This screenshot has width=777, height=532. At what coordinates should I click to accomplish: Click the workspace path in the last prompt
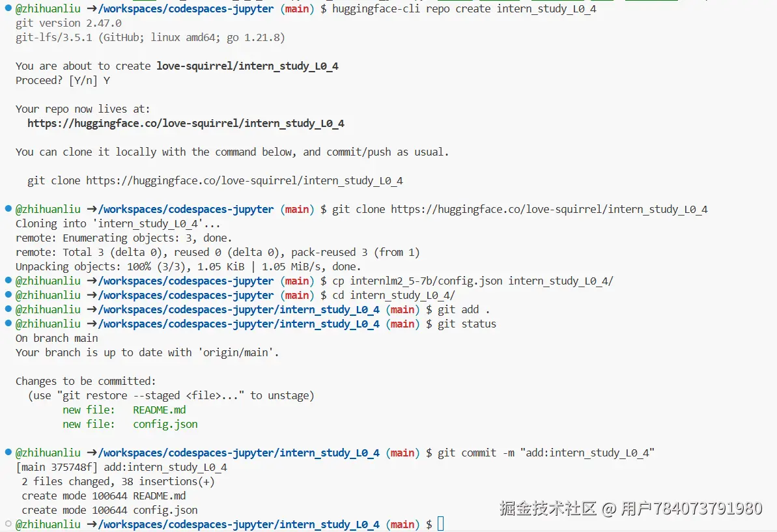coord(238,524)
